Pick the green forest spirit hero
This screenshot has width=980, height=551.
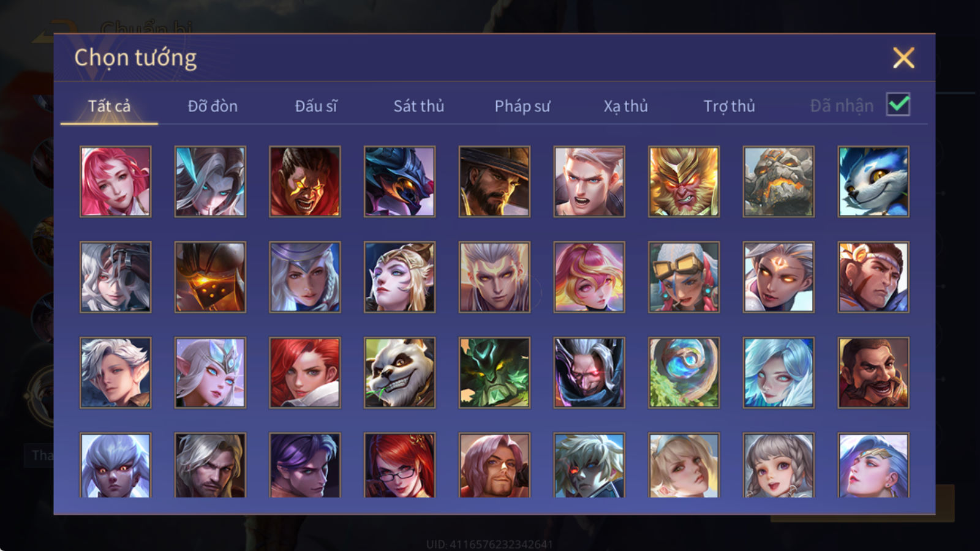coord(494,372)
